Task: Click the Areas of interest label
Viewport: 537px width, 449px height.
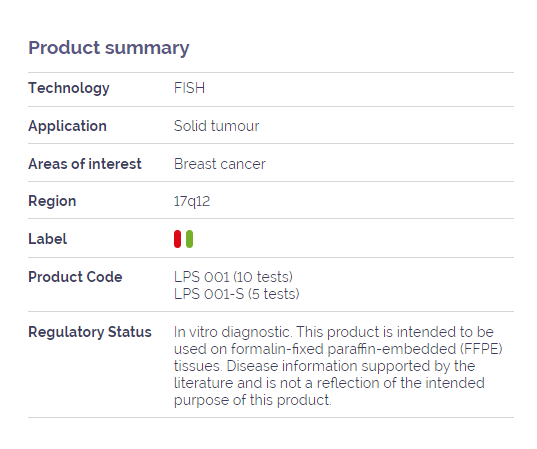Action: (85, 164)
